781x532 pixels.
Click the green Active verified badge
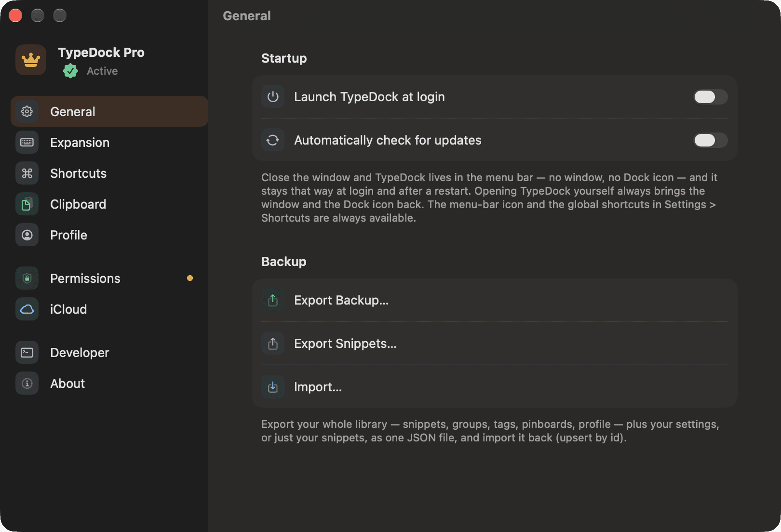coord(70,71)
